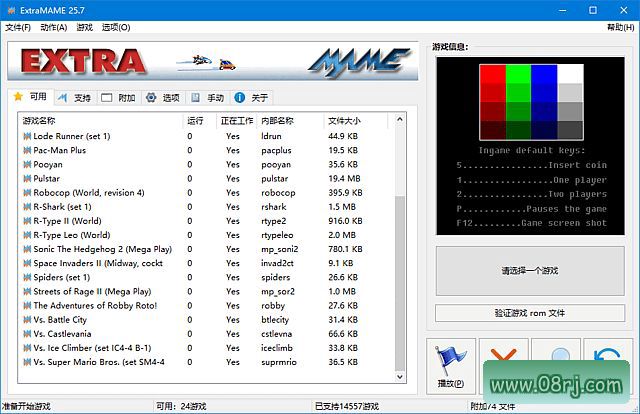Sort list by 文件大小 column header
Image resolution: width=640 pixels, height=414 pixels.
tap(345, 121)
